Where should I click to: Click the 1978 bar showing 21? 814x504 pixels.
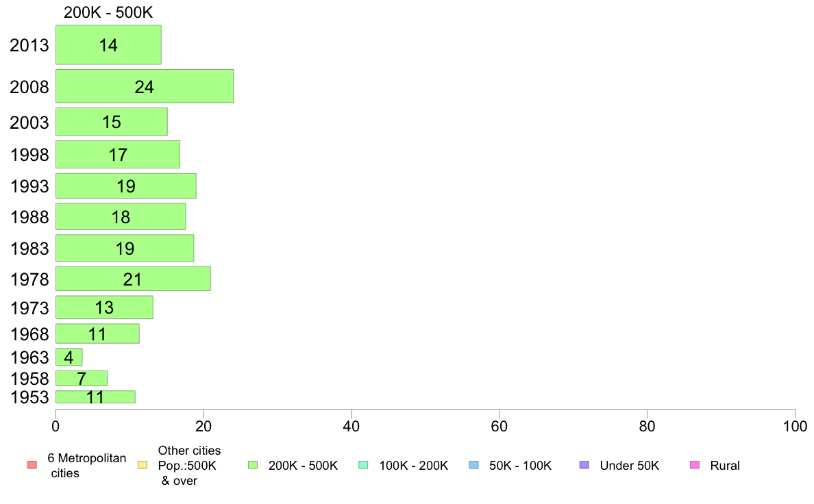134,279
